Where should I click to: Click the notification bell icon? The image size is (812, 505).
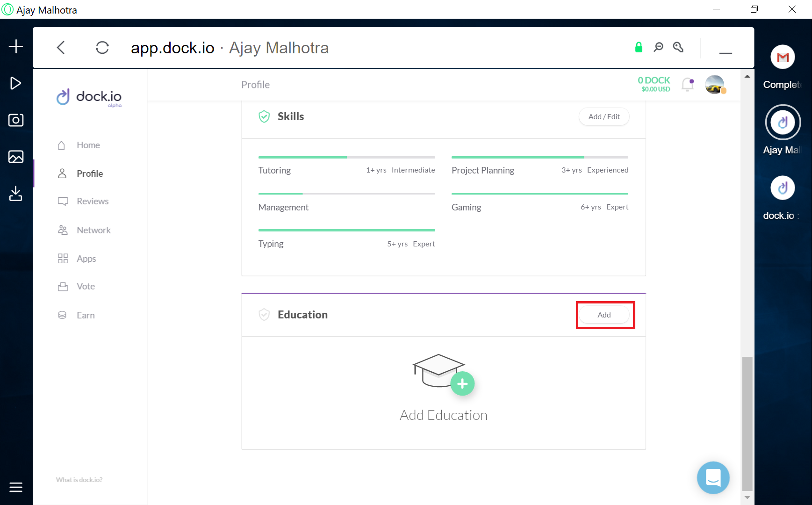click(687, 85)
